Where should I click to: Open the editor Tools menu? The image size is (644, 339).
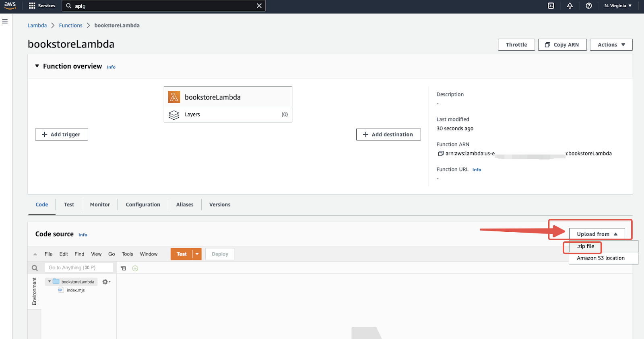click(x=127, y=254)
